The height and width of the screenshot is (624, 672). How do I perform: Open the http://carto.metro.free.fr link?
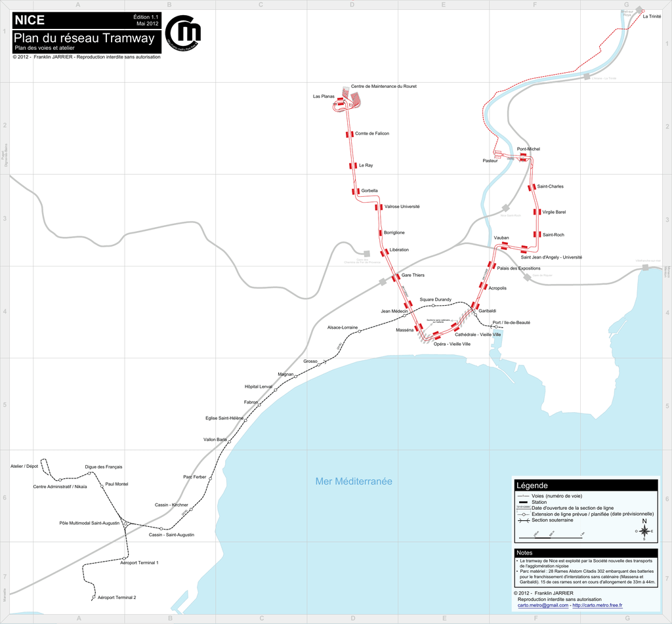point(597,606)
